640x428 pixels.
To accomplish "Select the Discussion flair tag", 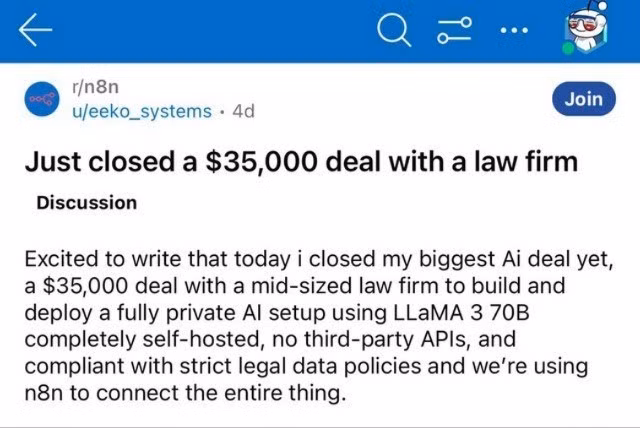I will (x=87, y=203).
